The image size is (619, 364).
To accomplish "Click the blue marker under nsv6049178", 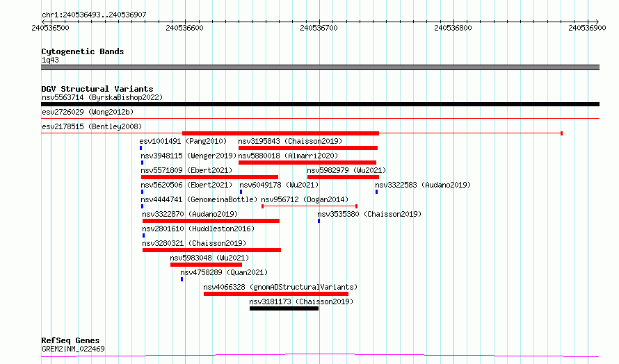I will 241,192.
